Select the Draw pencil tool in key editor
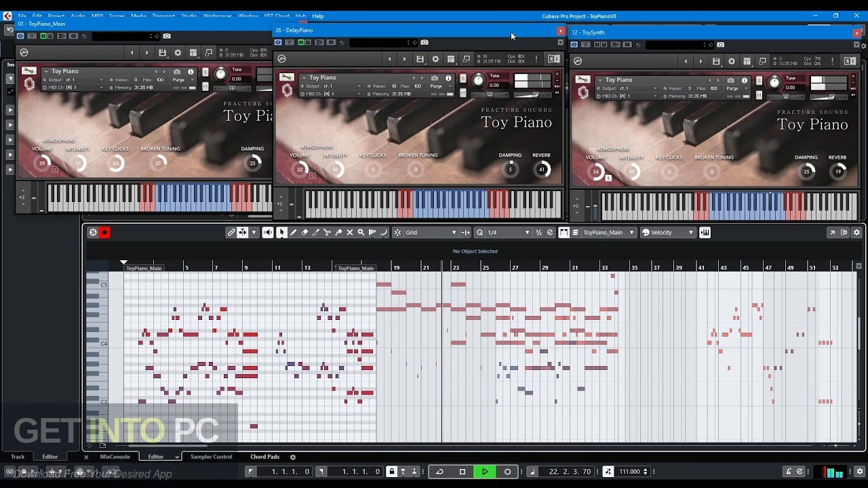868x488 pixels. tap(293, 232)
